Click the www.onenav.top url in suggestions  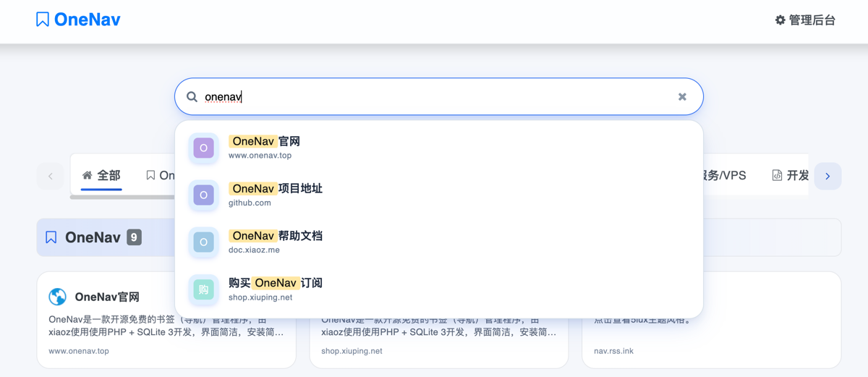click(260, 156)
